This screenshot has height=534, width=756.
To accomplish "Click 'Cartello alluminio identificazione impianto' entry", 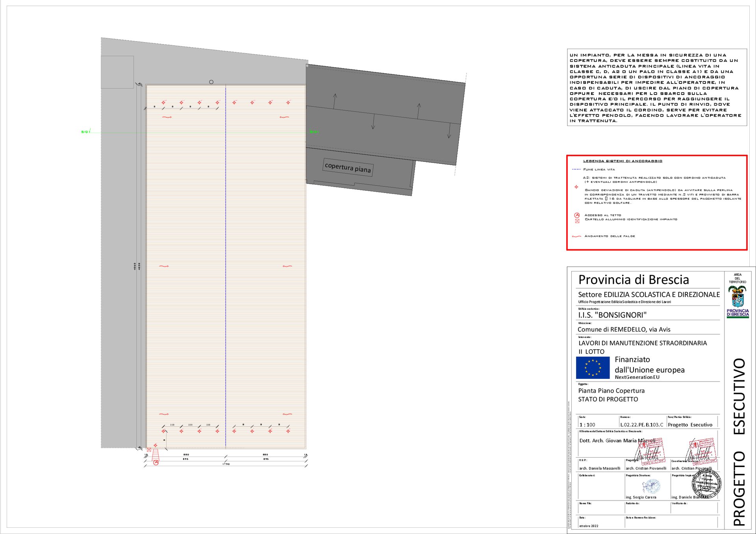I will click(631, 219).
